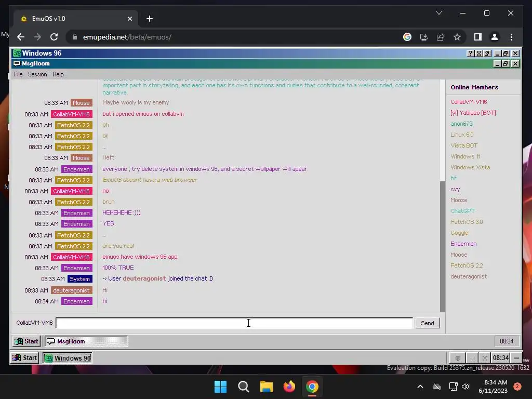Click the pop-out external link icon in Windows 96 title bar

click(487, 54)
